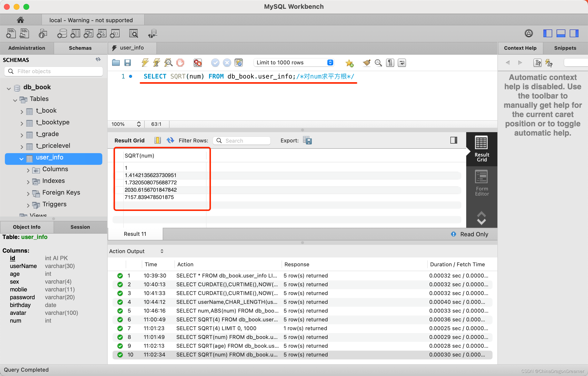Create a new stored procedure icon
The width and height of the screenshot is (588, 376).
click(x=102, y=33)
